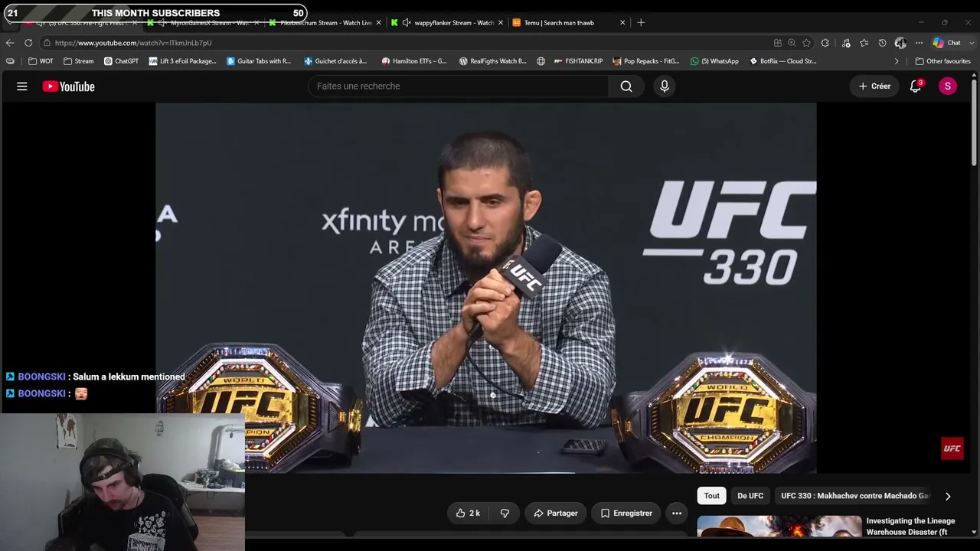Open the browser zoom magnifier icon
Viewport: 980px width, 551px height.
click(792, 43)
